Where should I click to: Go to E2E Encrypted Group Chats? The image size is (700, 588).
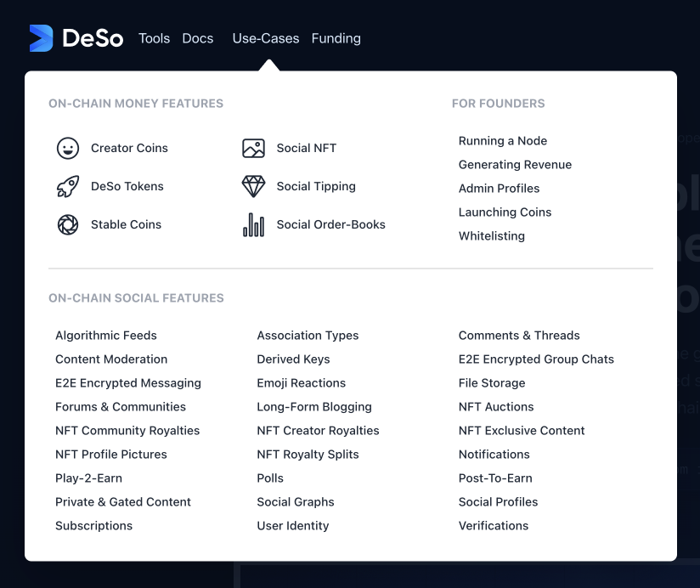pos(536,359)
